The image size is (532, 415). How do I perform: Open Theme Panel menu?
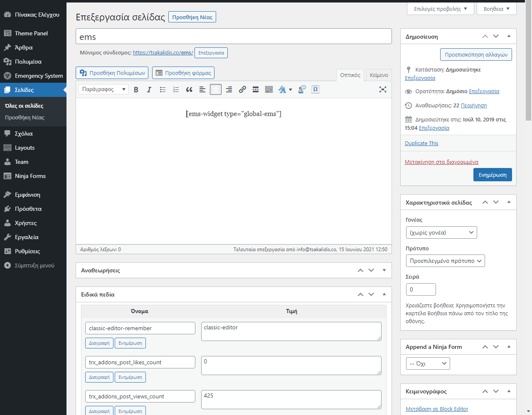tap(33, 33)
